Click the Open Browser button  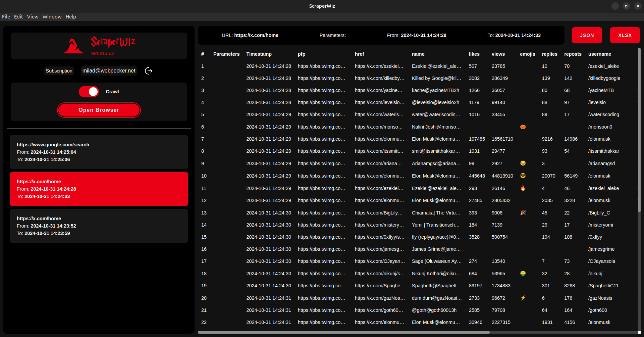point(99,110)
